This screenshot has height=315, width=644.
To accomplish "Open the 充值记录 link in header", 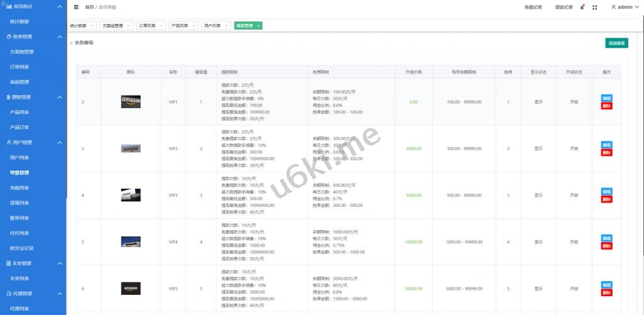I will point(533,7).
